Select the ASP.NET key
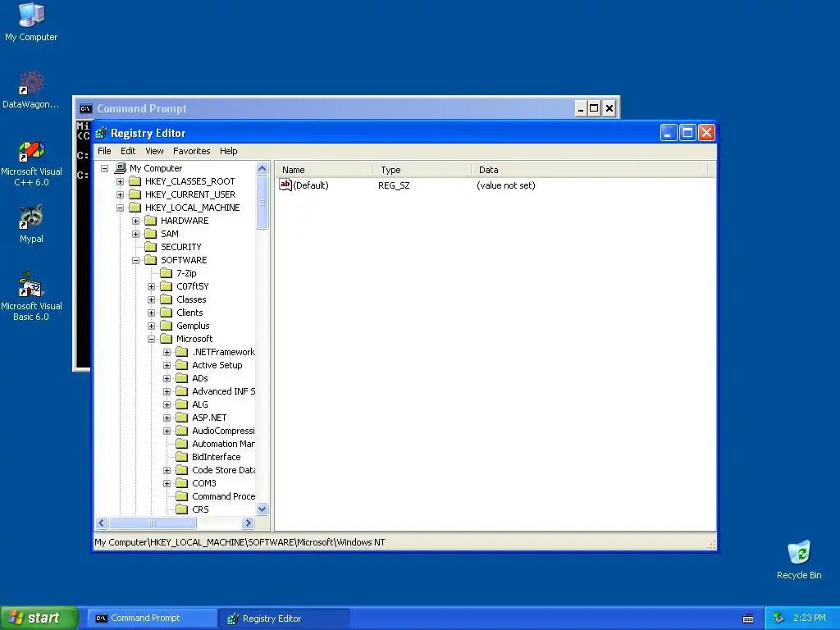The width and height of the screenshot is (840, 630). 209,418
